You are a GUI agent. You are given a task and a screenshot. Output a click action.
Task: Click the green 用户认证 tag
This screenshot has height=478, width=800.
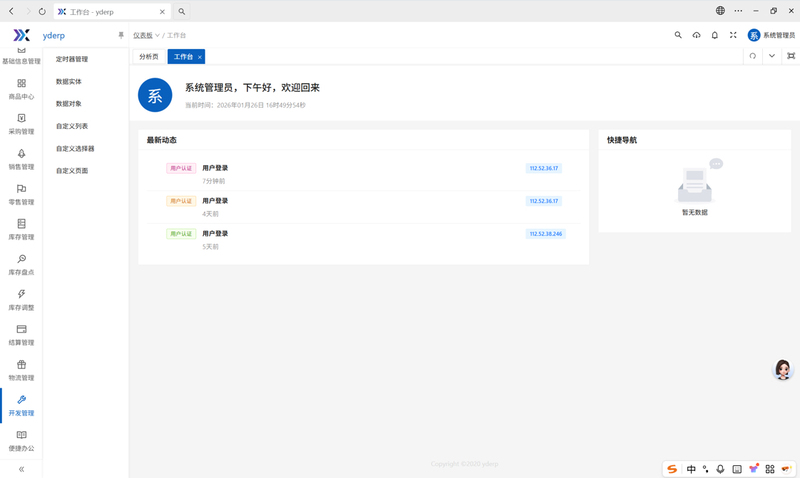pos(181,234)
